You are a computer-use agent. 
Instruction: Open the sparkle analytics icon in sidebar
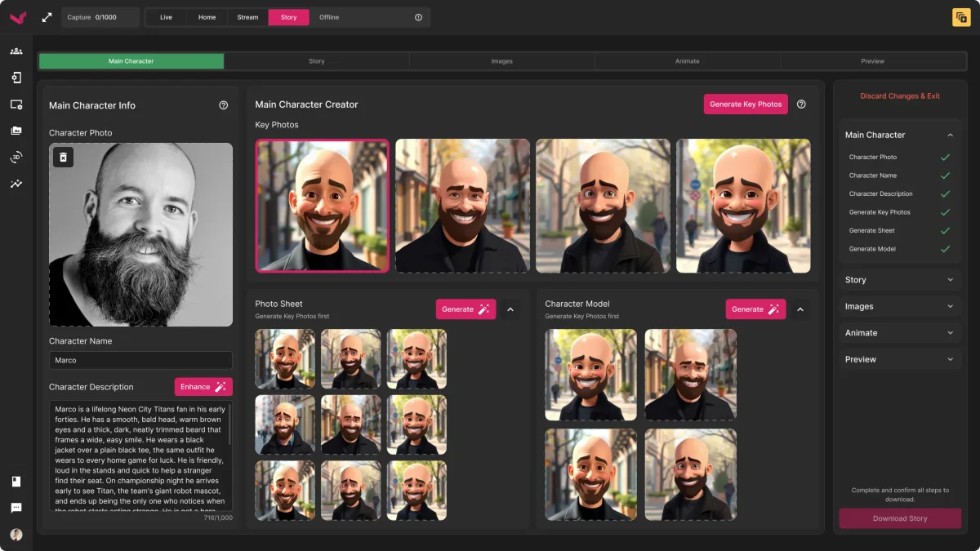coord(16,184)
